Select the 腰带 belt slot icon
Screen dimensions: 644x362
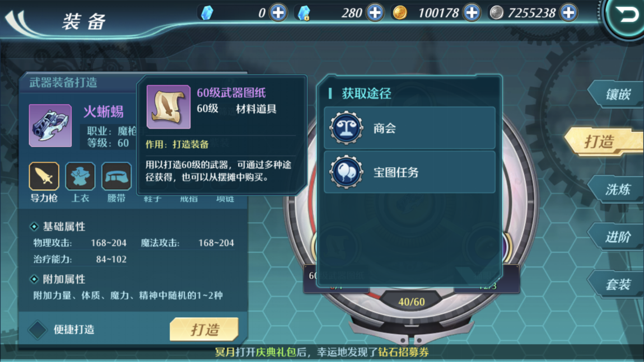tap(116, 176)
